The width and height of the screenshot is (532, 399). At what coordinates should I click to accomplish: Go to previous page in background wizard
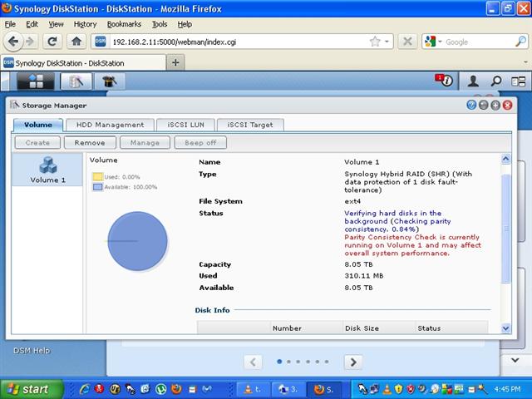coord(253,362)
